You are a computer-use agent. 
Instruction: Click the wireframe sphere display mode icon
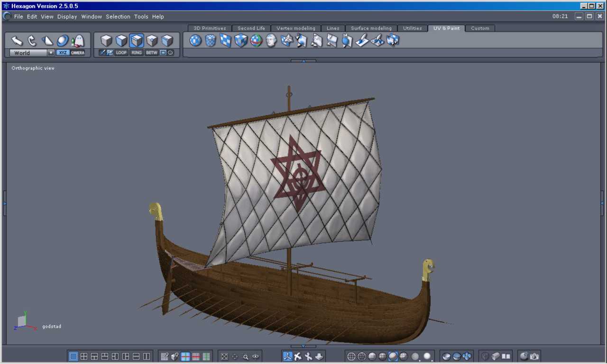coord(351,356)
